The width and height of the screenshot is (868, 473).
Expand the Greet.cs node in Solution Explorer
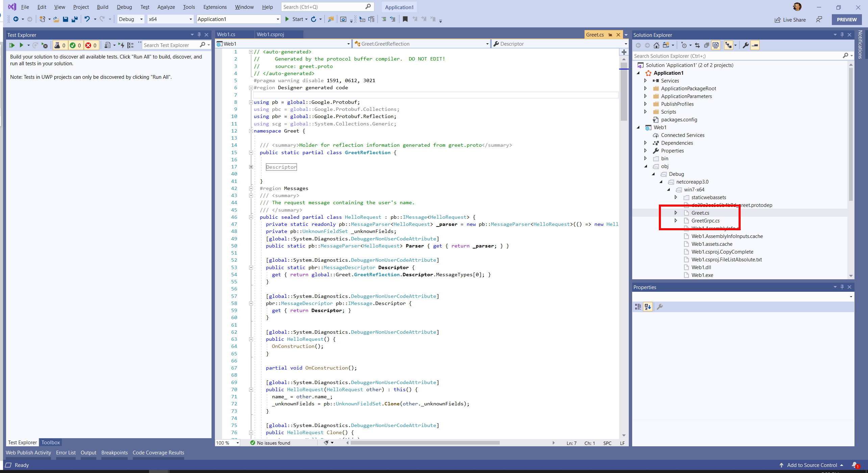click(x=676, y=213)
